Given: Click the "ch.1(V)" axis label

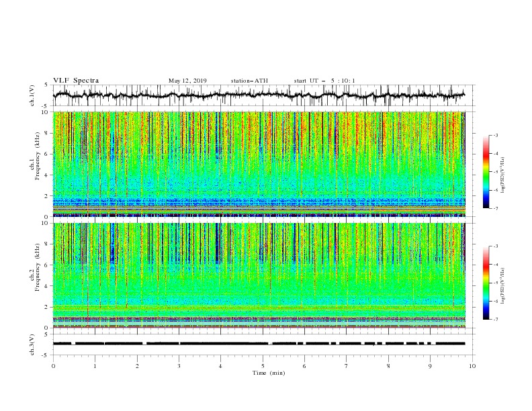Looking at the screenshot, I should (x=32, y=95).
